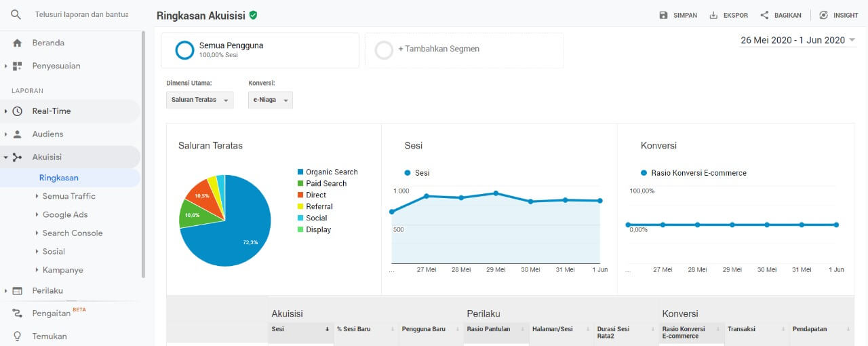Click the Audiens person icon

click(x=18, y=134)
